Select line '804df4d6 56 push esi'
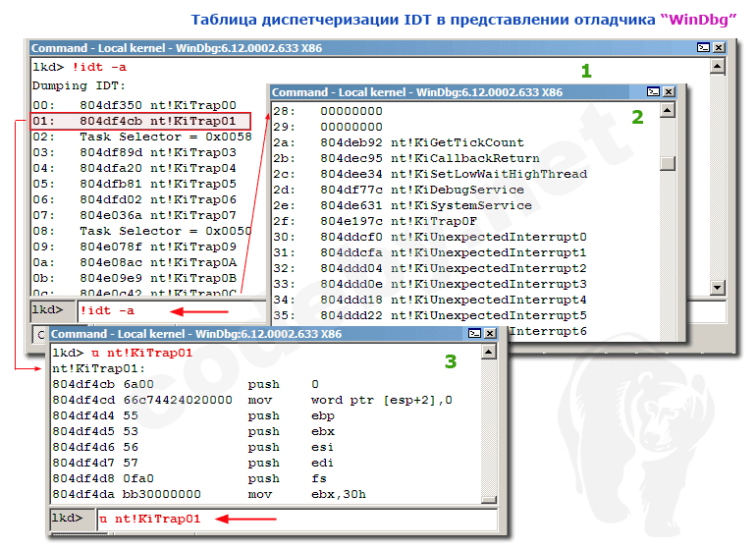 (x=192, y=447)
